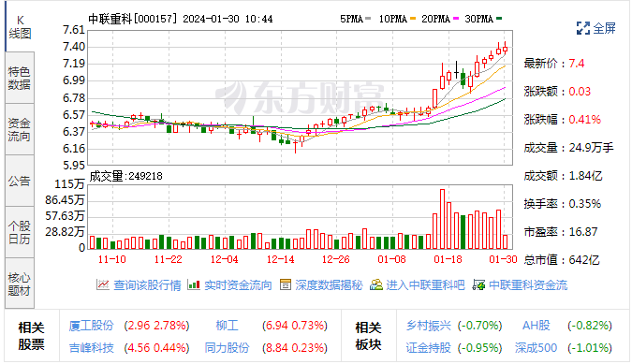Open related stock 吉峰科技
This screenshot has width=632, height=364.
(x=92, y=347)
